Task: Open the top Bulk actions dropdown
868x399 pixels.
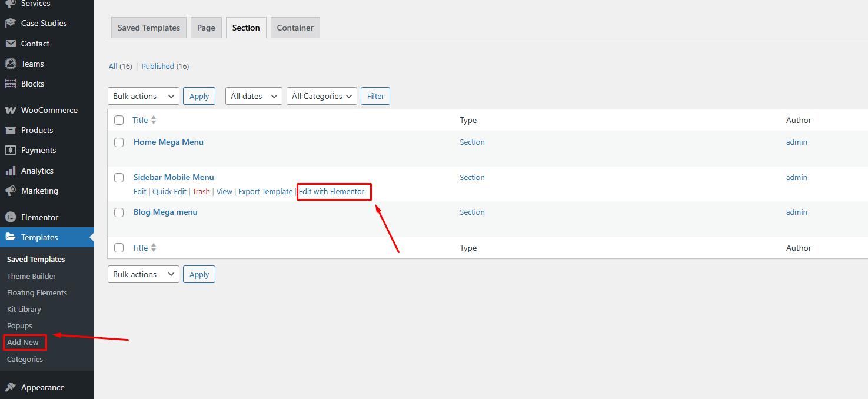Action: click(x=143, y=96)
